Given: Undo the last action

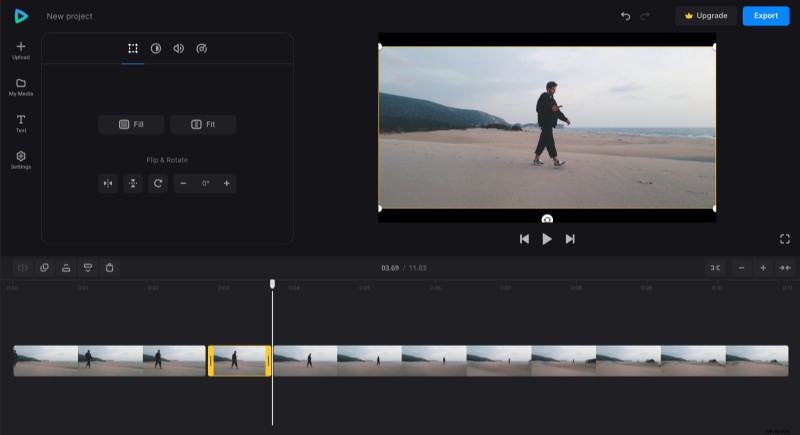Looking at the screenshot, I should (626, 16).
